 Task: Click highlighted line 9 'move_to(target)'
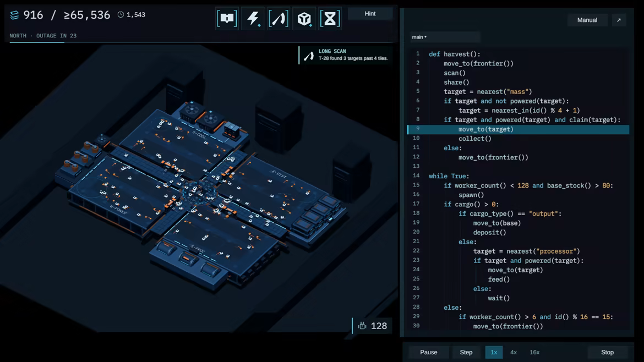486,129
